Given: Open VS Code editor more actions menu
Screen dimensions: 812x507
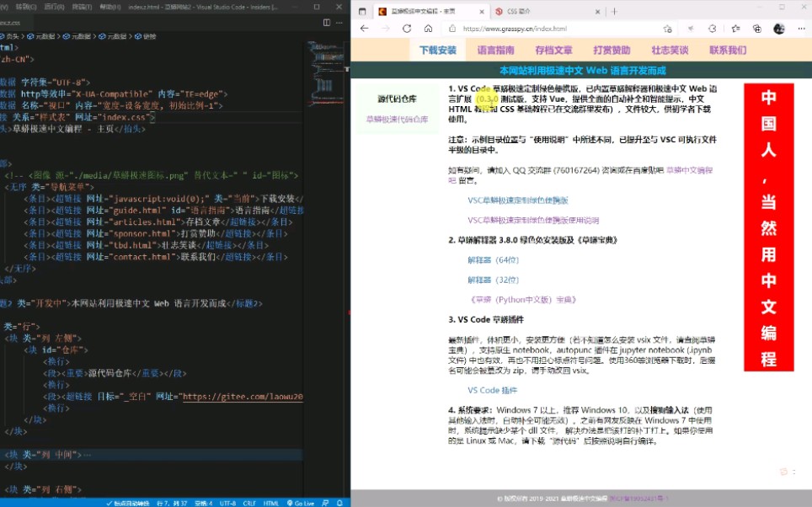Looking at the screenshot, I should click(339, 23).
